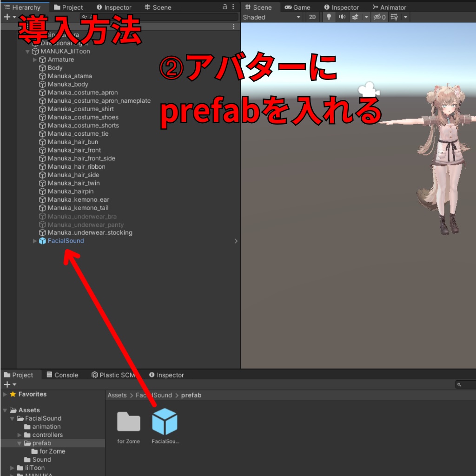The width and height of the screenshot is (476, 476).
Task: Select the FacialSound prefab in Hierarchy
Action: (x=65, y=241)
